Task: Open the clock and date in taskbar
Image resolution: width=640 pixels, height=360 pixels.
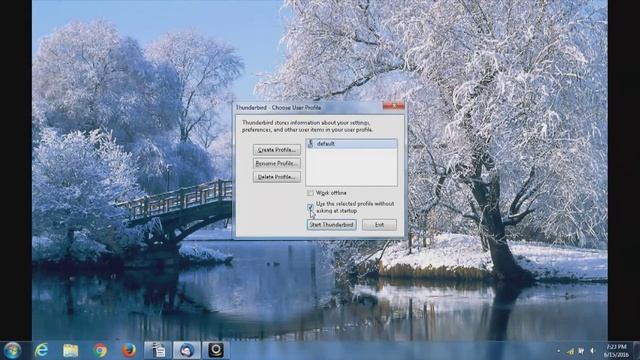Action: point(616,351)
